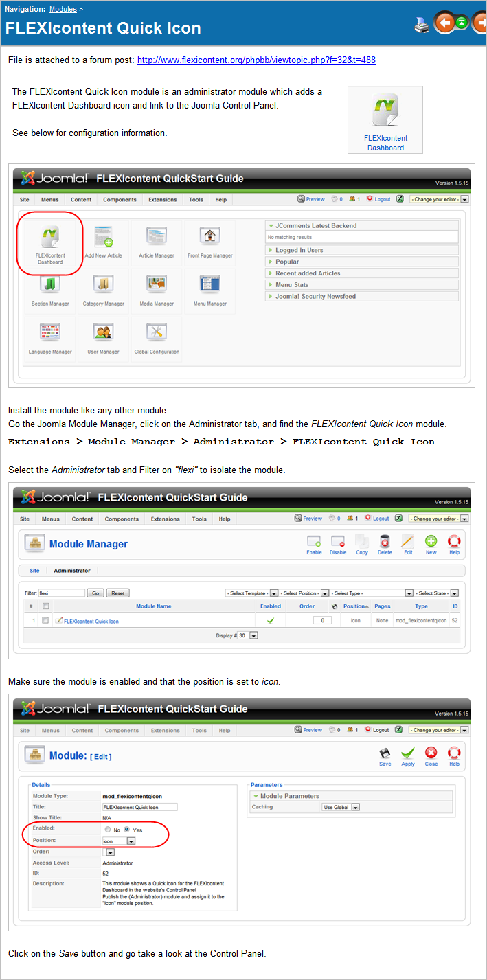Collapse the Module Parameters section
The height and width of the screenshot is (980, 487).
point(352,796)
